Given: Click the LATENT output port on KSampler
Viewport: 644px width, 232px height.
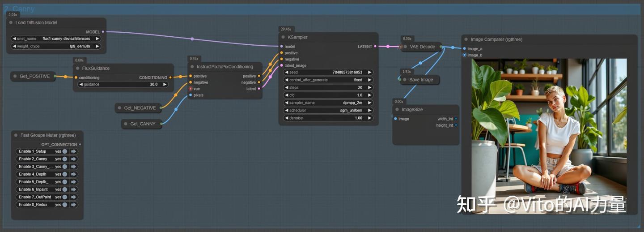Looking at the screenshot, I should coord(375,47).
